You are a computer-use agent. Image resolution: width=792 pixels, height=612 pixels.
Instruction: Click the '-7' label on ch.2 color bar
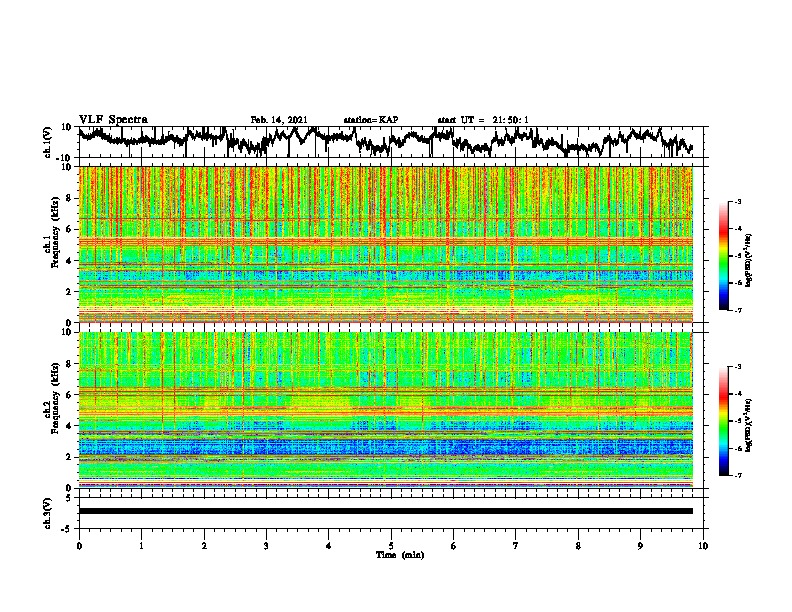[x=737, y=475]
